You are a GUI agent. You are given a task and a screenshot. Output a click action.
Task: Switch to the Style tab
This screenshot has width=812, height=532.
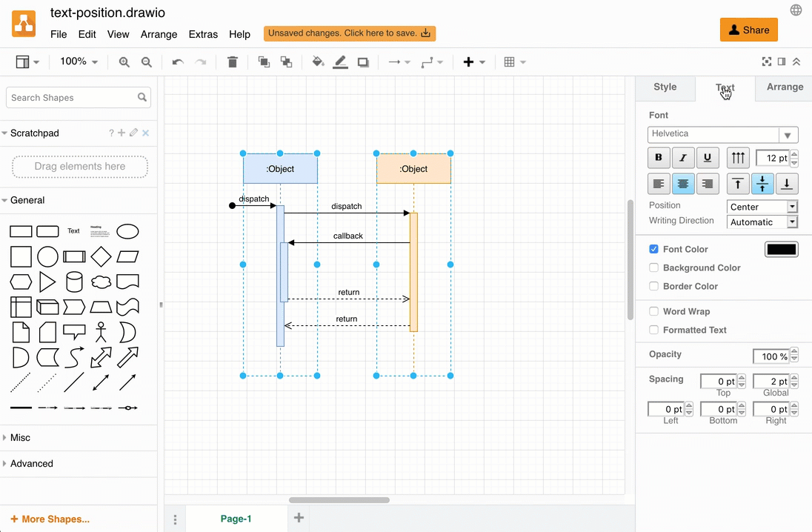pos(665,87)
